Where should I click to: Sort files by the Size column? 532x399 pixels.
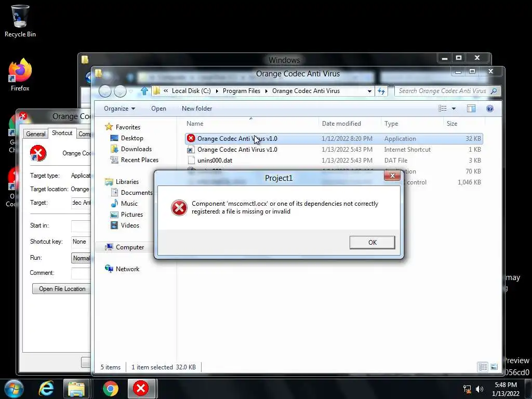(x=463, y=124)
